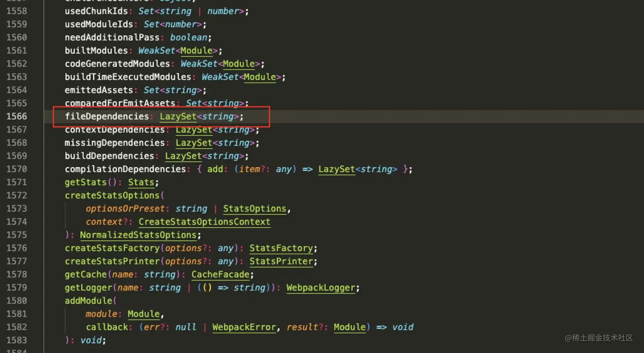Screen dimensions: 644x353
Task: Click the createStatsOptions method name
Action: pyautogui.click(x=112, y=196)
